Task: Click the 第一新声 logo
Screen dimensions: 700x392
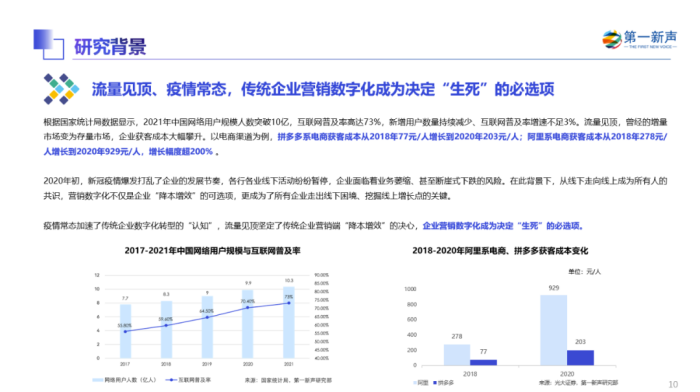Action: pos(639,40)
